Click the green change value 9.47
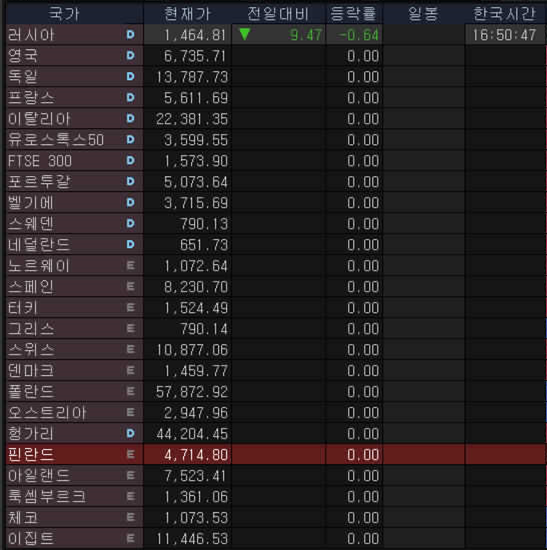The height and width of the screenshot is (550, 547). click(306, 35)
